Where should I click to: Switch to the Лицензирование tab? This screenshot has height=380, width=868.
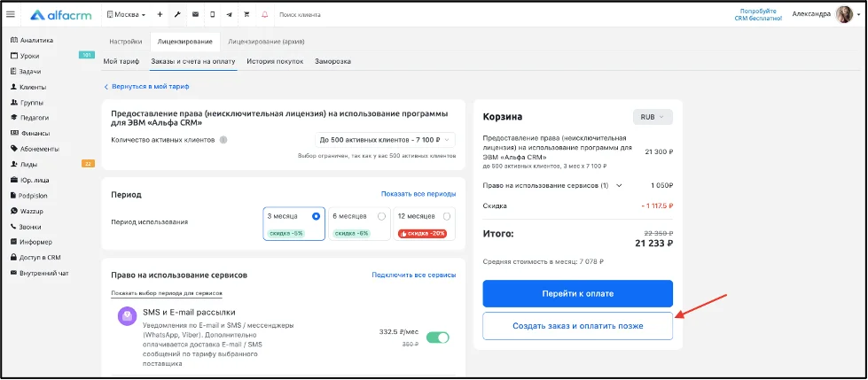[x=185, y=42]
